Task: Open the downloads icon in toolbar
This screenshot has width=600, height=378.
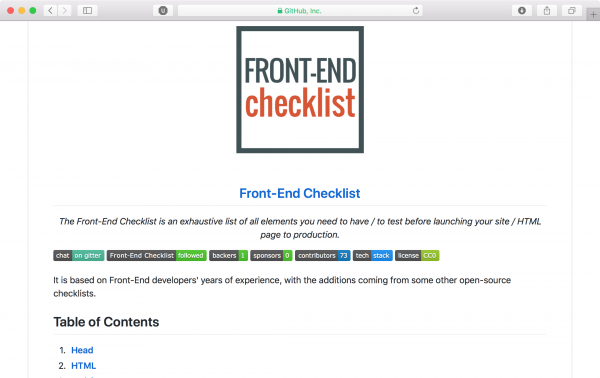Action: pyautogui.click(x=522, y=11)
